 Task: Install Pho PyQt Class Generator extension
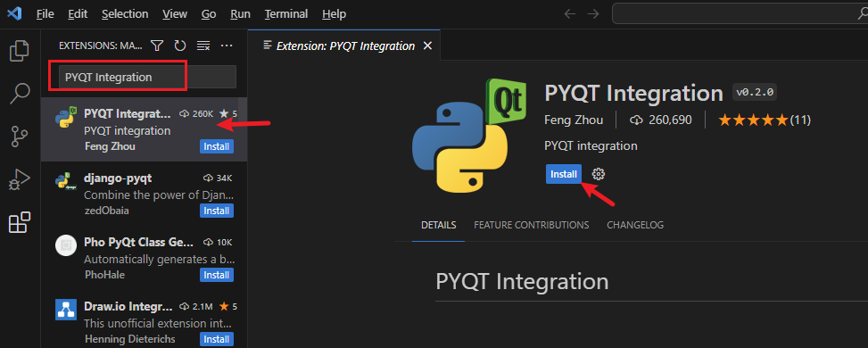pos(217,275)
